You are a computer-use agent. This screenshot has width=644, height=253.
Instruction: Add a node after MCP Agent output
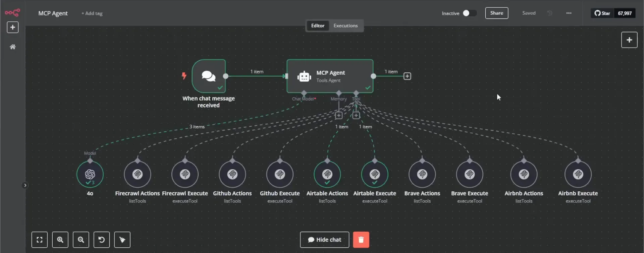pyautogui.click(x=407, y=76)
